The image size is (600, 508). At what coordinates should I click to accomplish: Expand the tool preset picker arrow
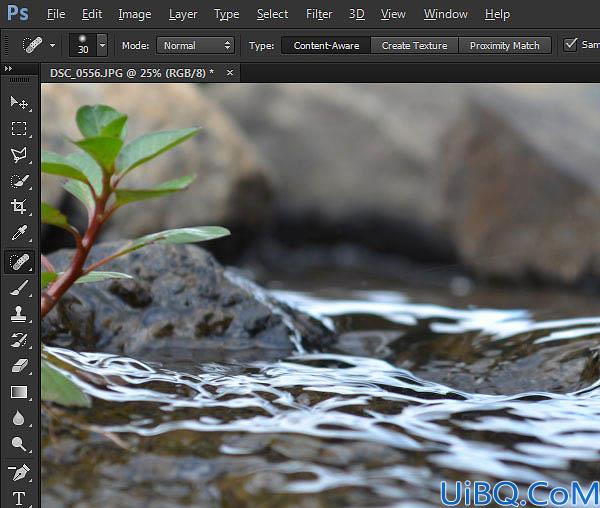point(52,45)
